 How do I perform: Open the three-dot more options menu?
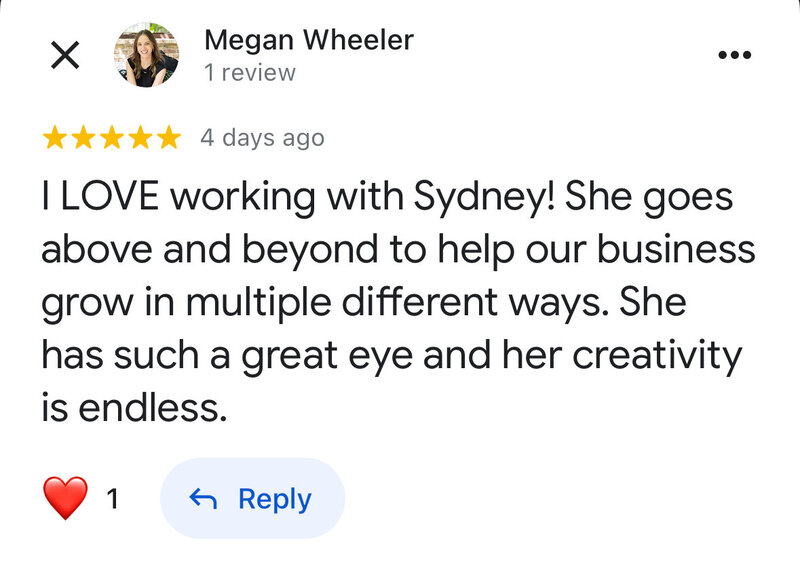735,55
